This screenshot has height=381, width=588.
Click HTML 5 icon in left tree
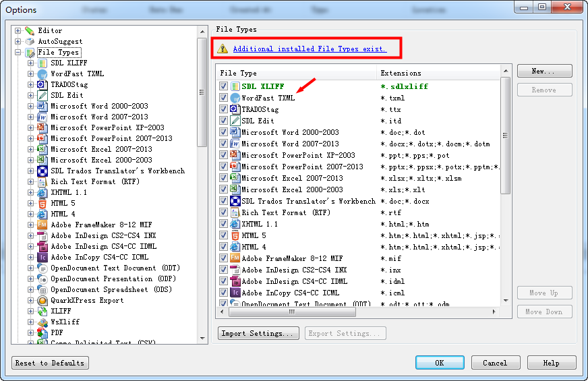[x=42, y=203]
